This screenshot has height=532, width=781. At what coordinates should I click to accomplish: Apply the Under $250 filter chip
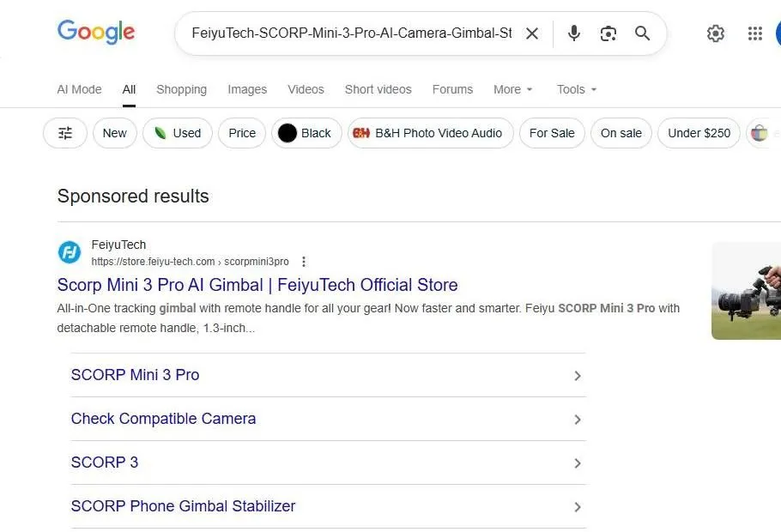point(699,133)
